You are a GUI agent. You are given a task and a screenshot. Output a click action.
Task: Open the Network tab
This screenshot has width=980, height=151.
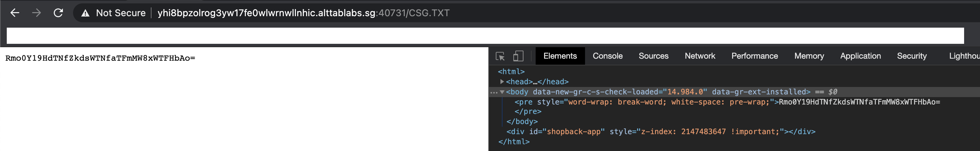[x=700, y=56]
